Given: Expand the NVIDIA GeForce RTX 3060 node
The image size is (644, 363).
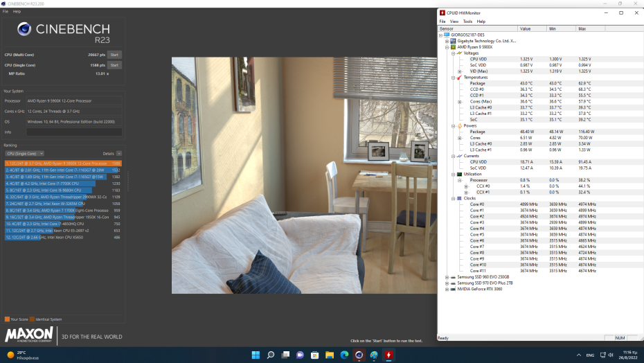Looking at the screenshot, I should (x=447, y=289).
